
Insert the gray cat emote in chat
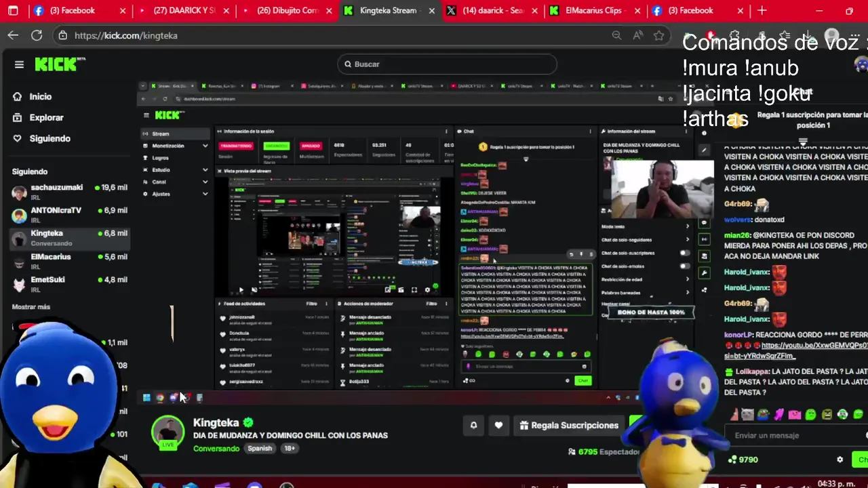(x=747, y=414)
